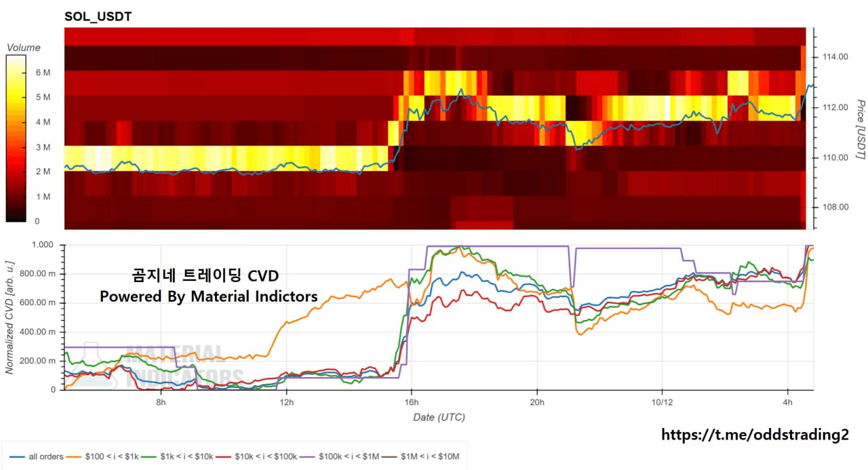Click the SOL_USDT chart title
The width and height of the screenshot is (868, 470).
click(x=98, y=16)
